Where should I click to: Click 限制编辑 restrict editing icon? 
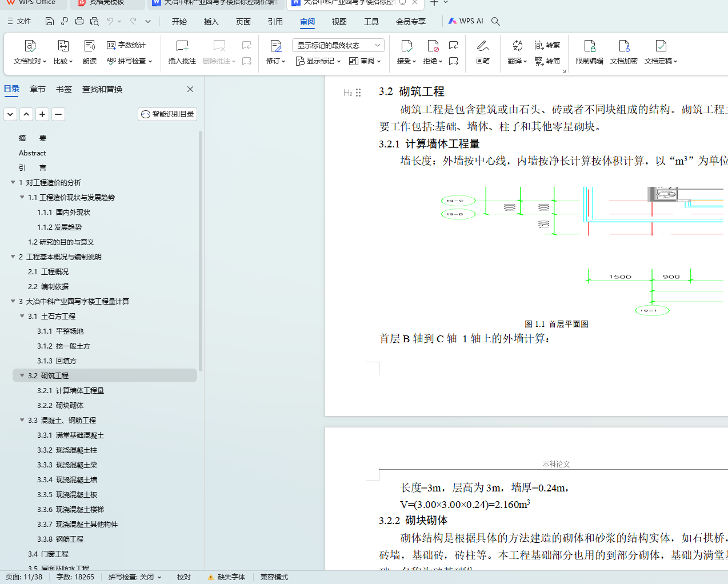click(590, 52)
